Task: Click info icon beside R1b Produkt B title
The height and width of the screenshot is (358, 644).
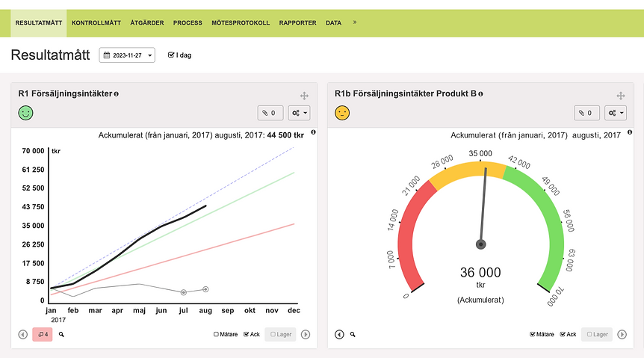Action: point(480,94)
